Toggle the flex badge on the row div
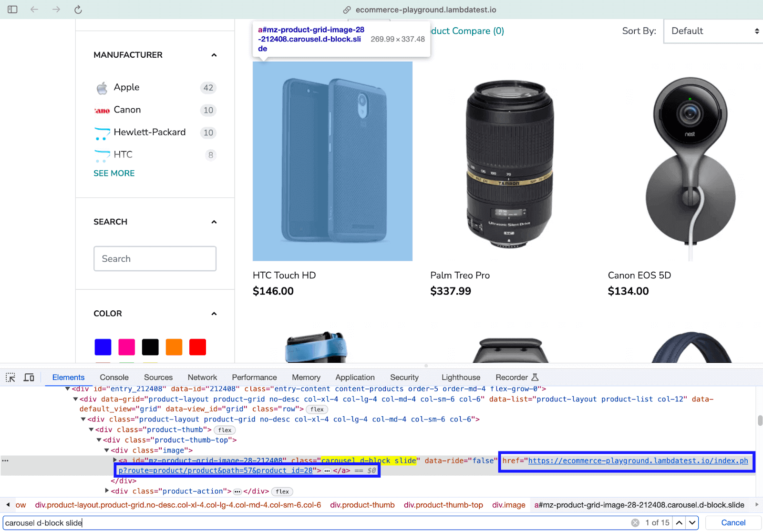 317,409
